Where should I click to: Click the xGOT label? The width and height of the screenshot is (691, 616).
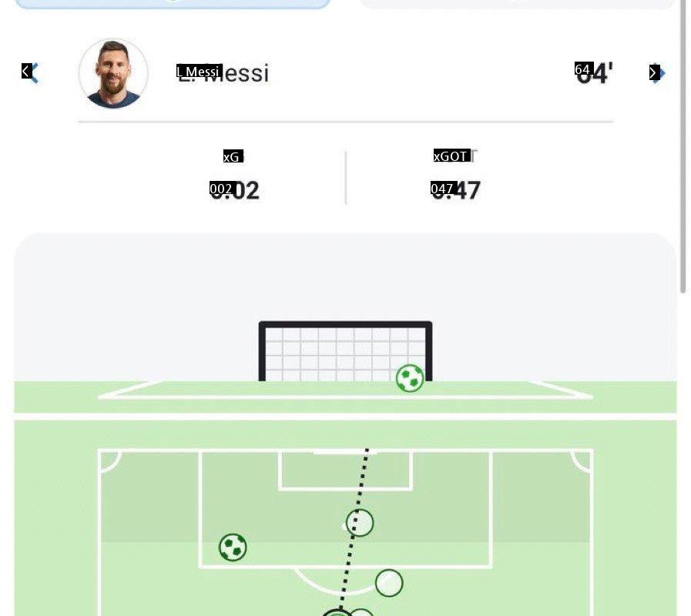[455, 156]
